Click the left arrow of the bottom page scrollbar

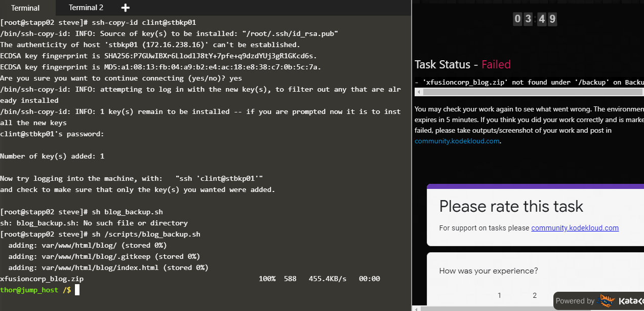click(x=417, y=308)
